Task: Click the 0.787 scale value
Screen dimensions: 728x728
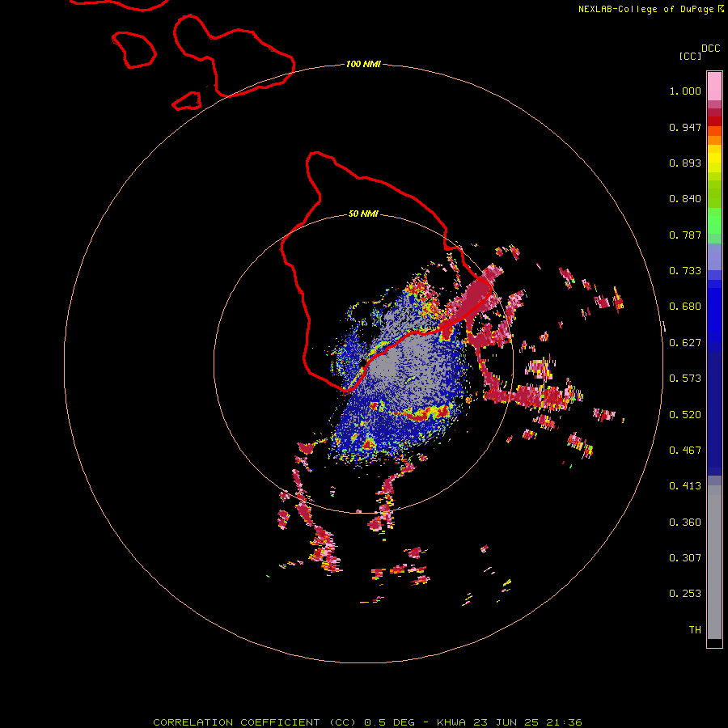Action: point(685,235)
